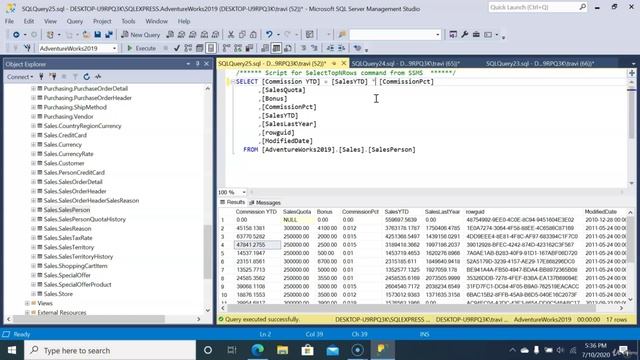640x360 pixels.
Task: Click the Cut scissors icon
Action: coord(231,35)
